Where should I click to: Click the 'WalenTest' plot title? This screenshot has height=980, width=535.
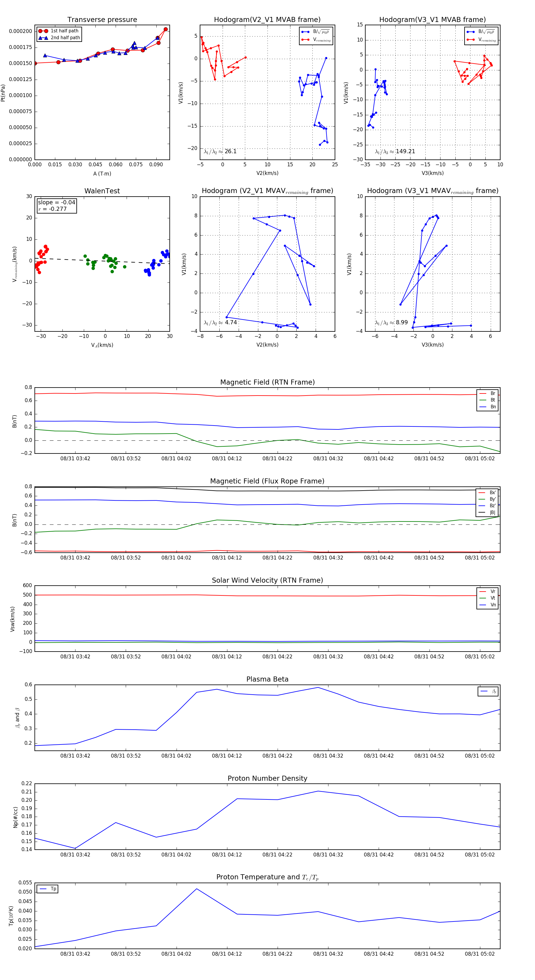102,191
